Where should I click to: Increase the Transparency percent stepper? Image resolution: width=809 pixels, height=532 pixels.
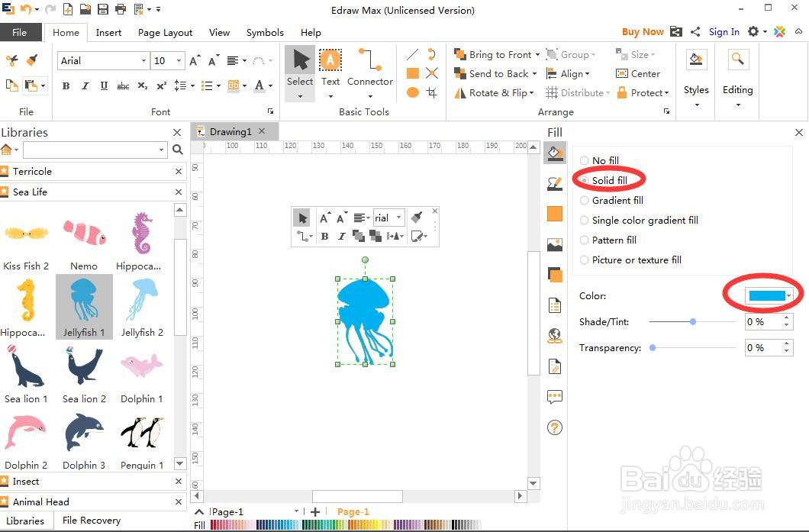click(x=786, y=343)
